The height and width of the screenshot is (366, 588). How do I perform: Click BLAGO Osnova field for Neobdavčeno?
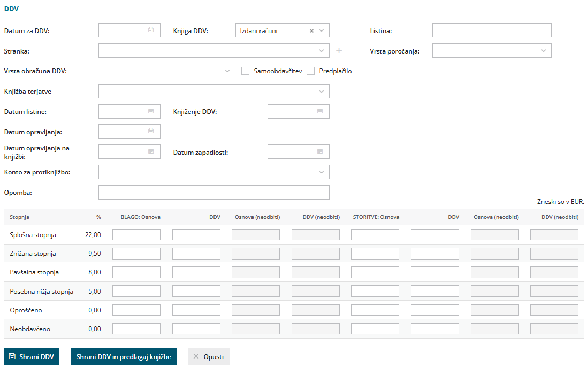click(x=136, y=329)
